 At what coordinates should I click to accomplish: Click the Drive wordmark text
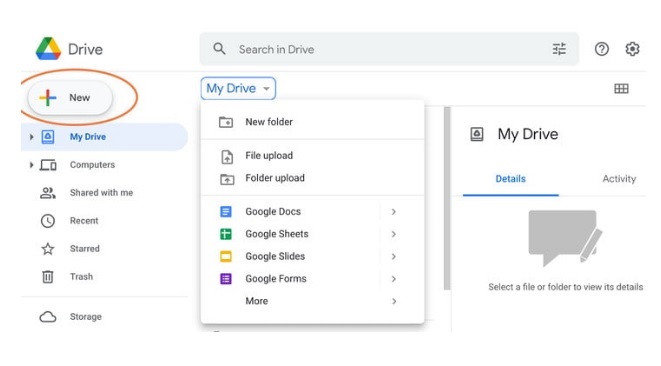click(x=85, y=49)
